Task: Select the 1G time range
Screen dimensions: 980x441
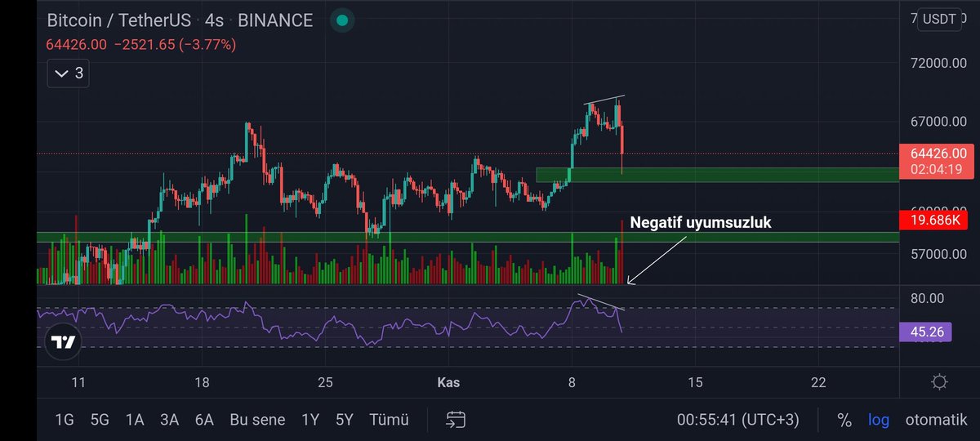Action: 64,420
